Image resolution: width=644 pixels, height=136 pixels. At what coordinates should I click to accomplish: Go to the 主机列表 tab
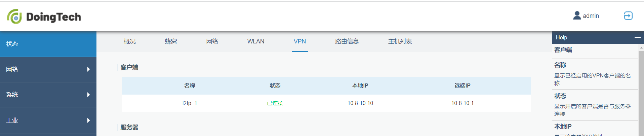[400, 41]
